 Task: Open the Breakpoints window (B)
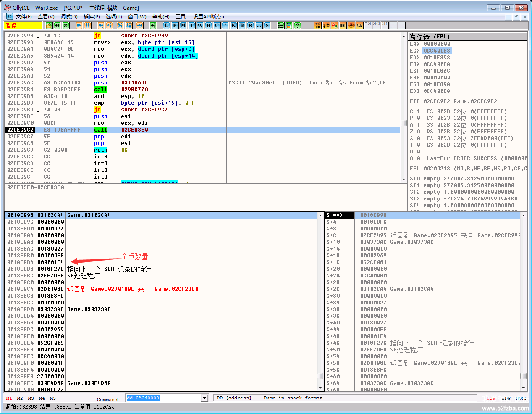click(x=242, y=25)
